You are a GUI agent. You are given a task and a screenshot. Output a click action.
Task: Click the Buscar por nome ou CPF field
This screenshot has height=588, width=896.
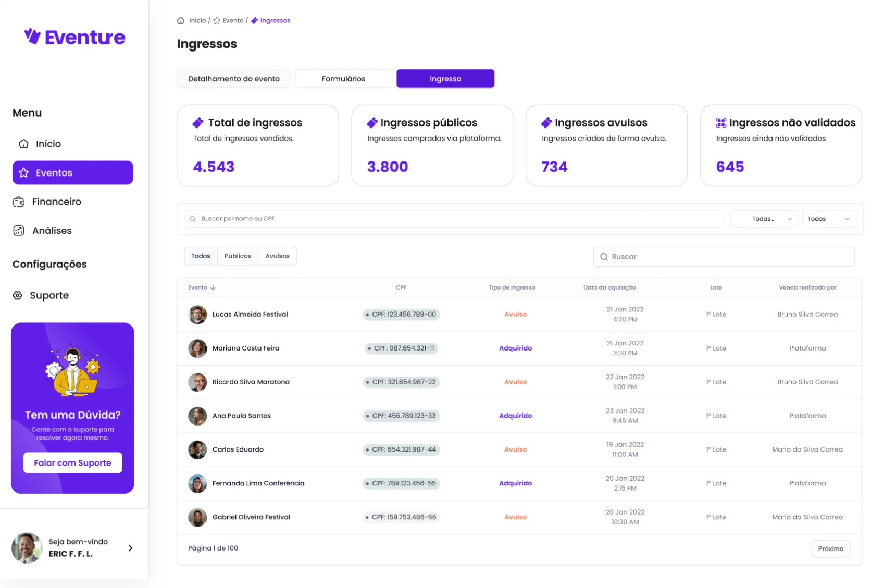454,219
